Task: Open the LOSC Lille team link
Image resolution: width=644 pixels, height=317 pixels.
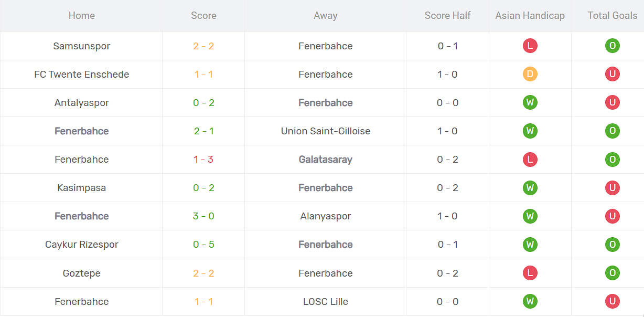Action: (325, 302)
